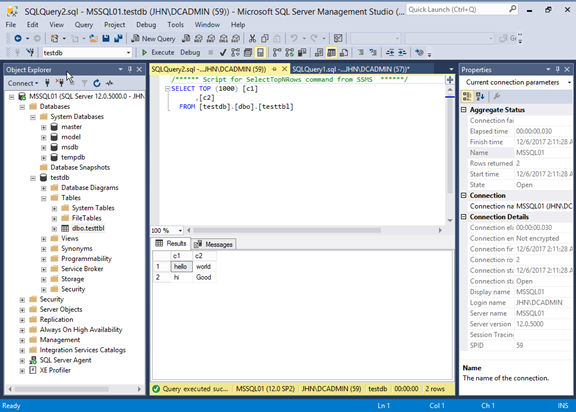Image resolution: width=576 pixels, height=412 pixels.
Task: Click the Increase Indent icon
Action: [402, 53]
